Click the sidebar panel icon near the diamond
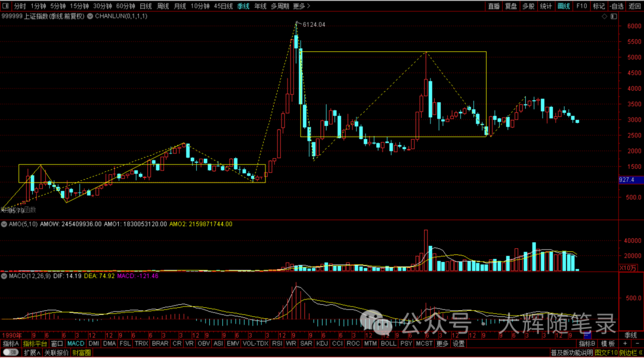Screen dimensions: 644x358 pos(614,17)
